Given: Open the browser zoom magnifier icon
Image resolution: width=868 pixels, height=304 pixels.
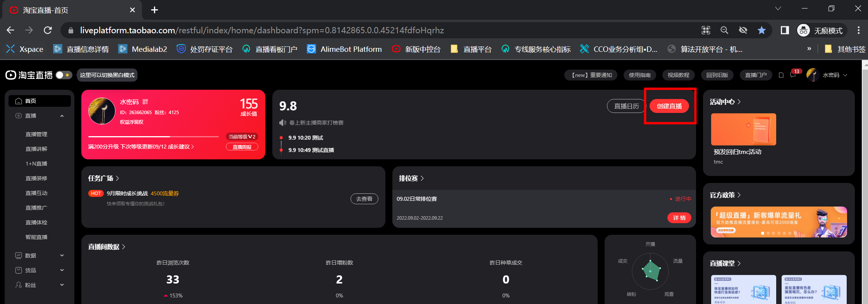Looking at the screenshot, I should 724,30.
